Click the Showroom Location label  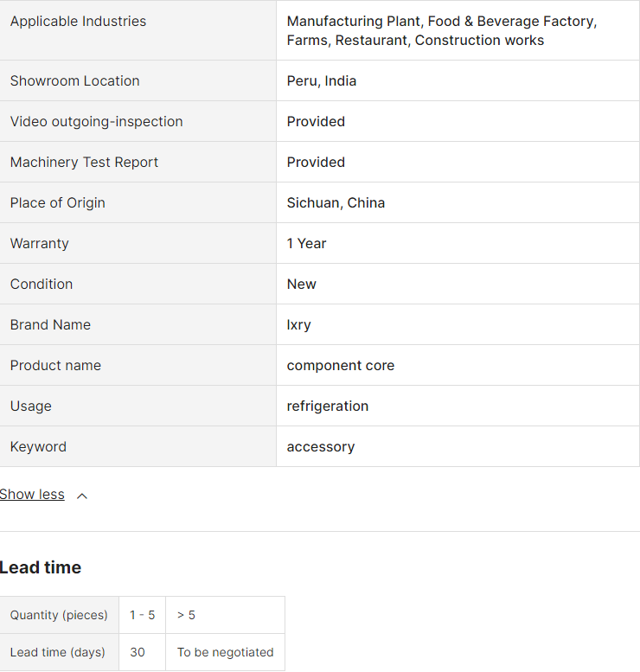coord(74,81)
